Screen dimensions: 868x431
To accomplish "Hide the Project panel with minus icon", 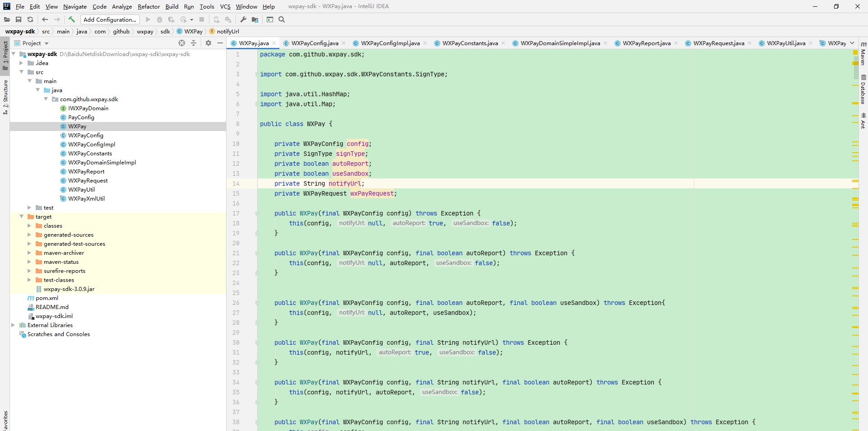I will click(220, 43).
